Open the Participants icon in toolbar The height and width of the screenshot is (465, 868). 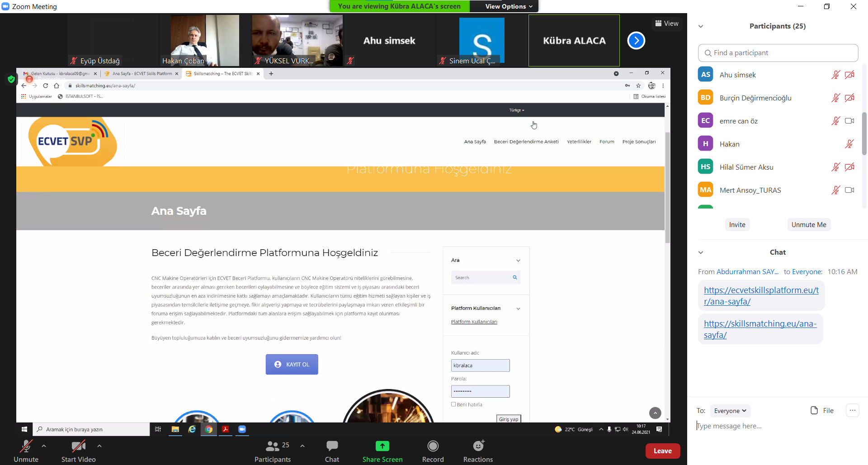pos(272,446)
